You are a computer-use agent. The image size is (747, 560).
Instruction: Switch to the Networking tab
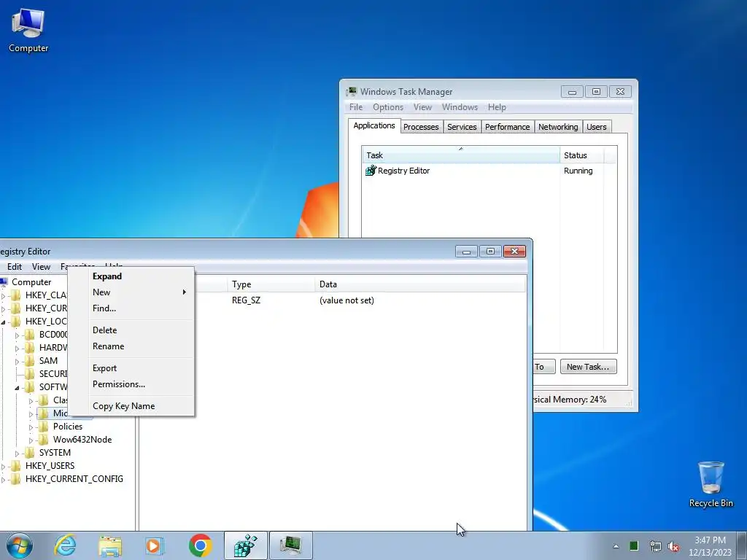[x=558, y=127]
